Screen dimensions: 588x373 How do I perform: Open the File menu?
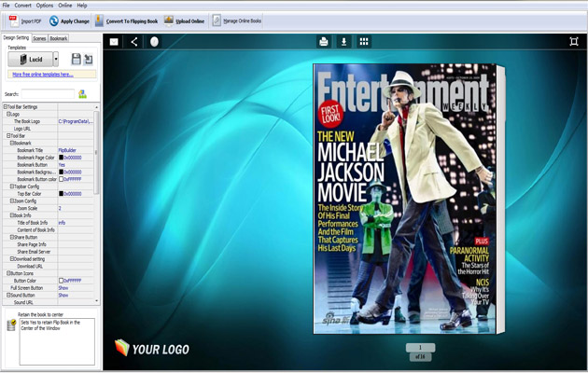pyautogui.click(x=6, y=6)
